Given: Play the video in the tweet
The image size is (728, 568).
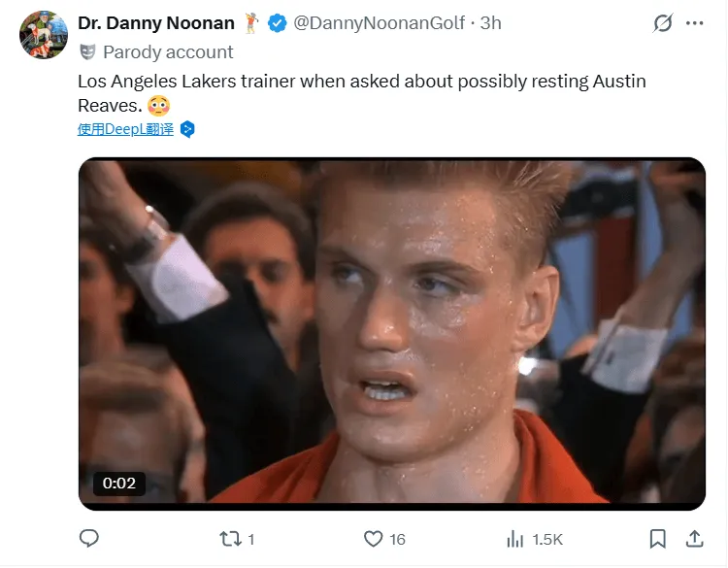Looking at the screenshot, I should coord(391,333).
